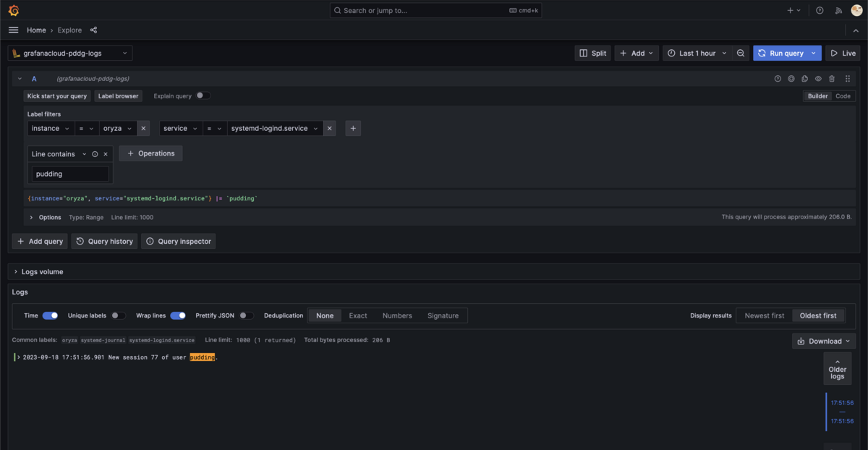
Task: Open the instance label dropdown
Action: [x=51, y=128]
